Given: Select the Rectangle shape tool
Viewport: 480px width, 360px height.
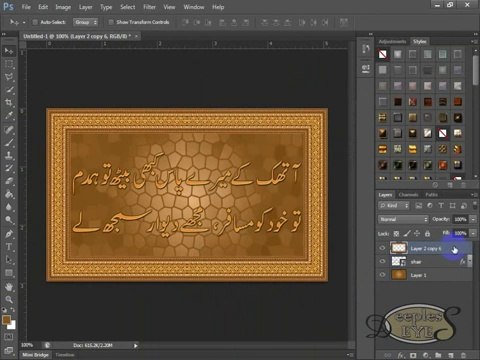Looking at the screenshot, I should click(9, 273).
